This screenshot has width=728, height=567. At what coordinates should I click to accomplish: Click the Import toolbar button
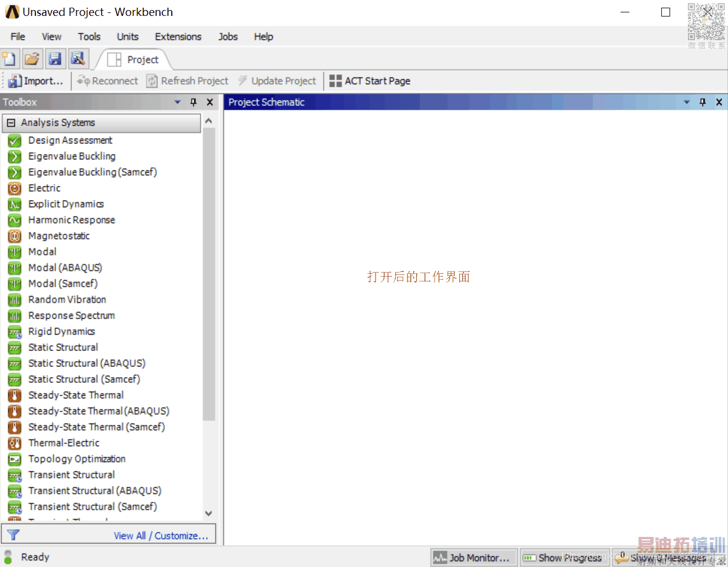[x=35, y=81]
